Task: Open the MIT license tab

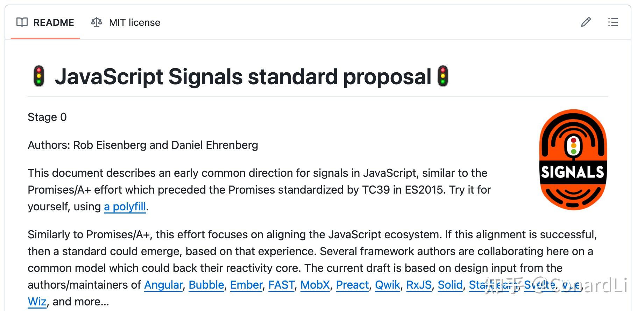Action: (134, 22)
